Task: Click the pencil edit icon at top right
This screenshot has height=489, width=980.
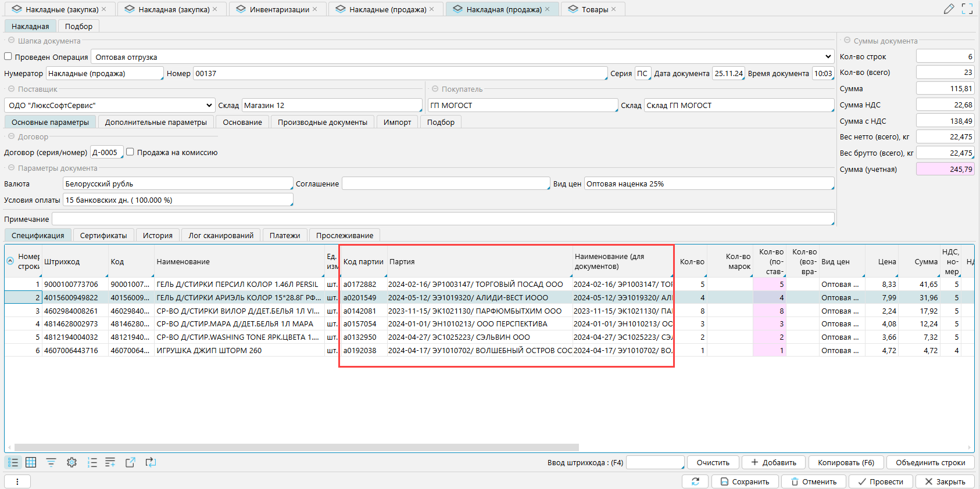Action: point(949,9)
